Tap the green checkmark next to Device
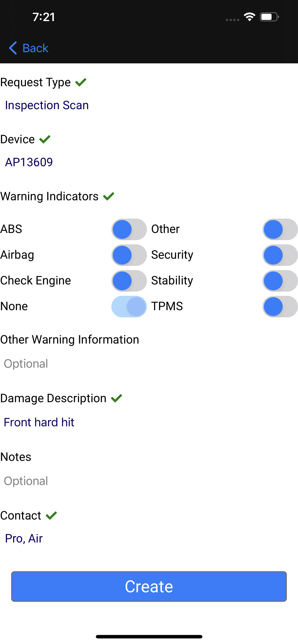Screen dimensions: 298x644 coord(45,139)
